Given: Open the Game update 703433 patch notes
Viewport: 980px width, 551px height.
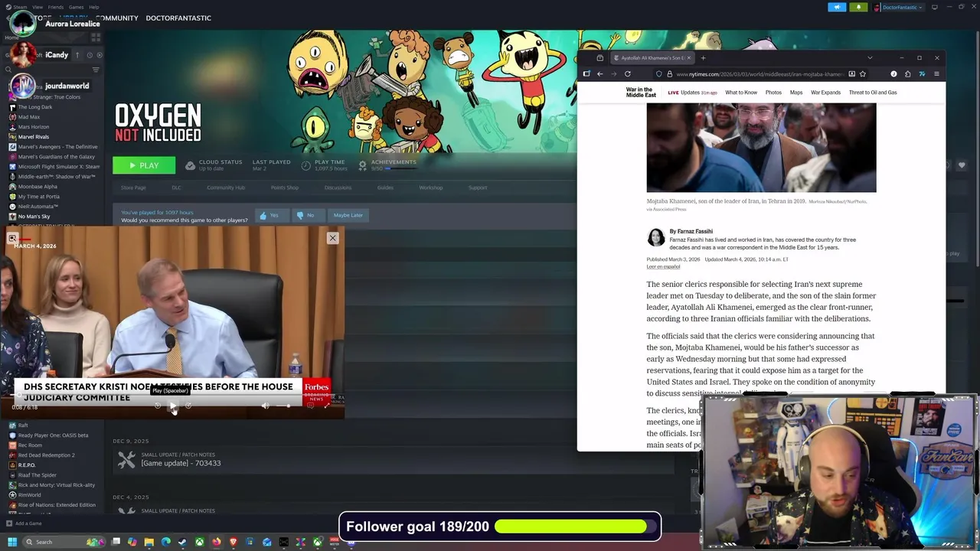Looking at the screenshot, I should click(x=181, y=463).
